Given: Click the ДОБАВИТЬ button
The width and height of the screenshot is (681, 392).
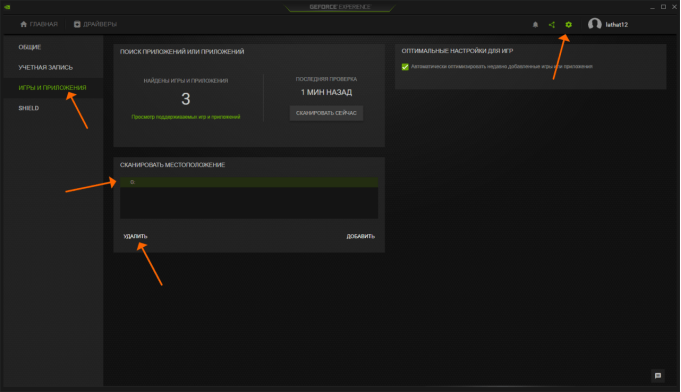Looking at the screenshot, I should click(360, 237).
